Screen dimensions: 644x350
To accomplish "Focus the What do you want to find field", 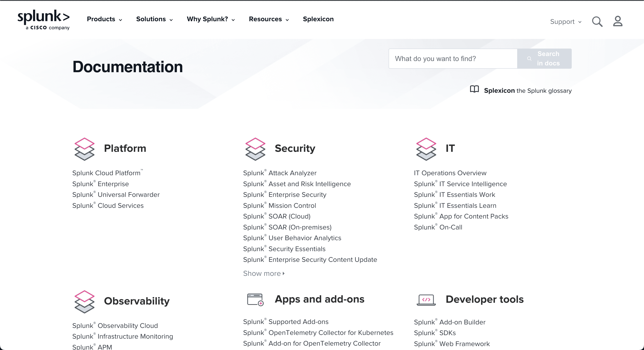I will coord(453,59).
